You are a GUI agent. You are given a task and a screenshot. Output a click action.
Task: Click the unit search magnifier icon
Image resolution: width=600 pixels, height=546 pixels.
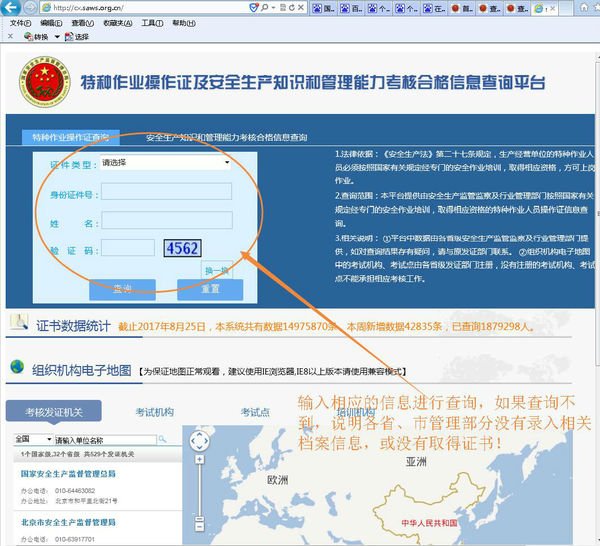(x=163, y=439)
